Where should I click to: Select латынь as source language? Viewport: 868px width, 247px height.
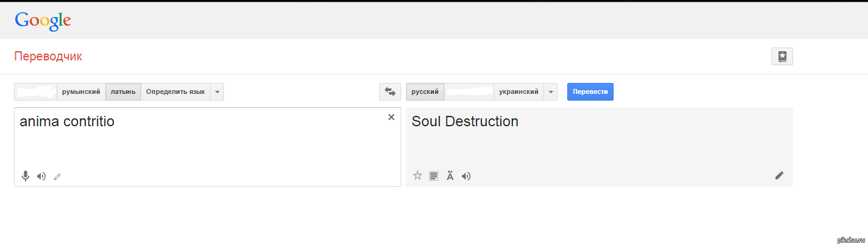coord(123,91)
